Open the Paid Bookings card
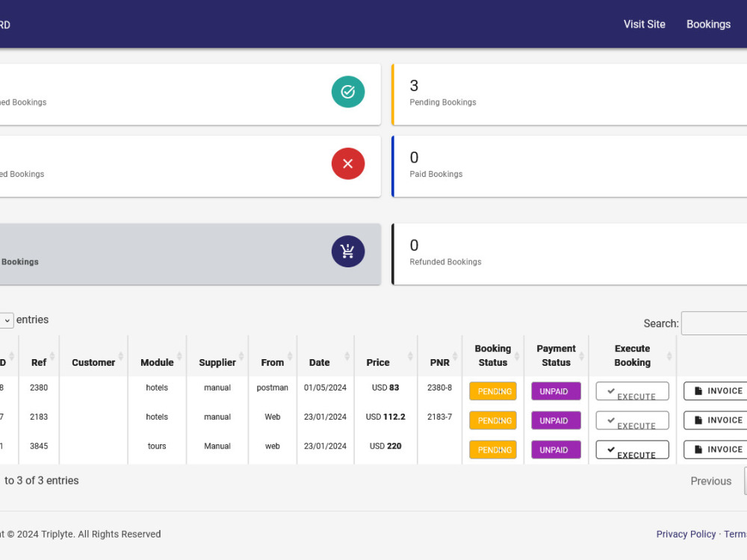 [569, 167]
